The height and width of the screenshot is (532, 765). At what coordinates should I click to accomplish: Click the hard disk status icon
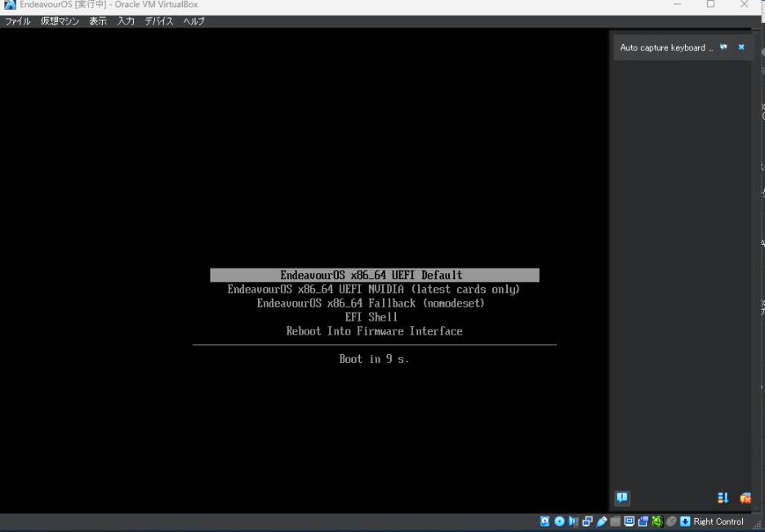click(545, 521)
